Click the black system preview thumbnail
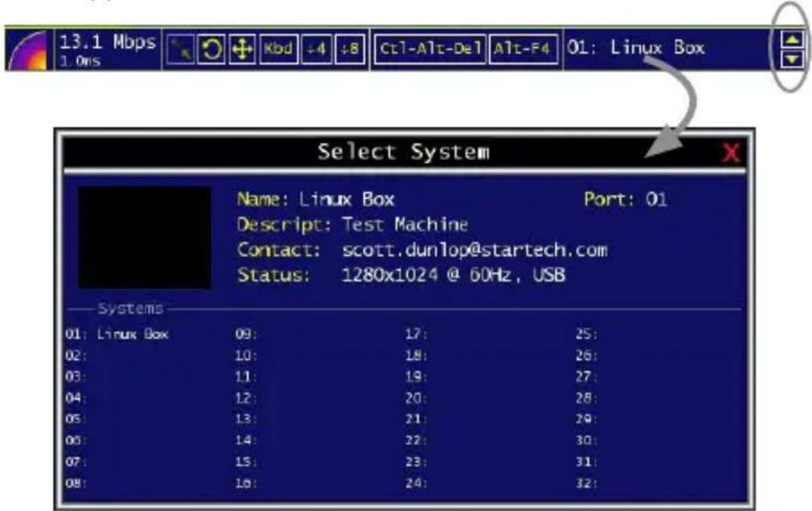 (x=144, y=237)
